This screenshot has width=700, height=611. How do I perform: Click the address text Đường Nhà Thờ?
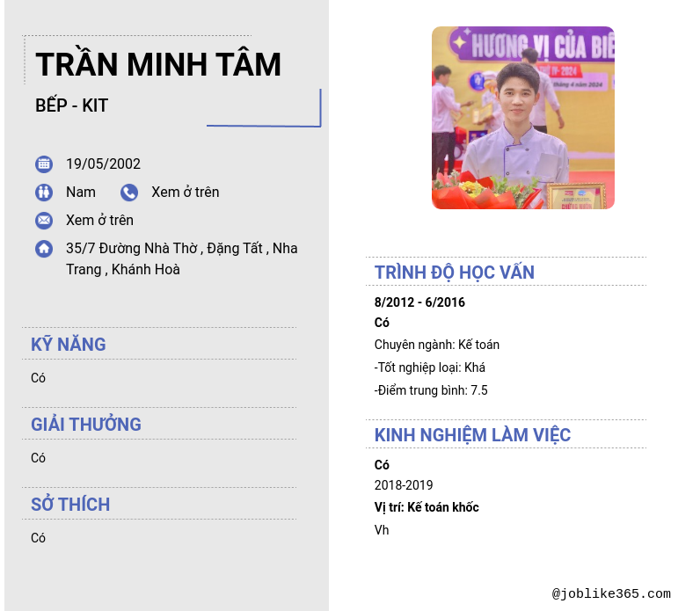[x=148, y=248]
